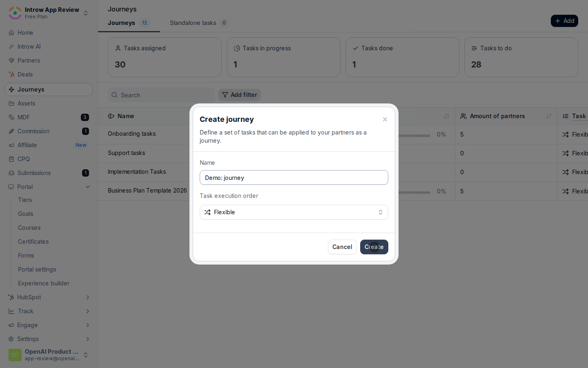This screenshot has width=588, height=368.
Task: Open Experience builder
Action: point(44,283)
